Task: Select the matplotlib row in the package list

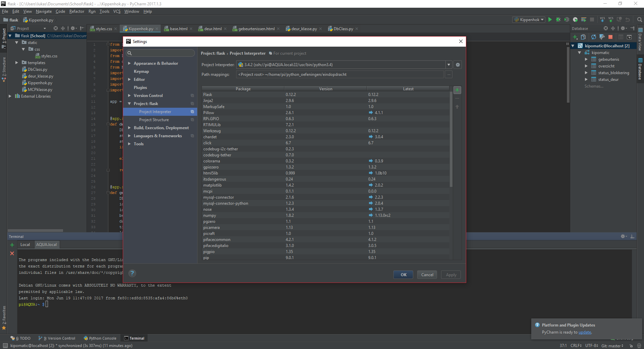Action: [x=326, y=185]
